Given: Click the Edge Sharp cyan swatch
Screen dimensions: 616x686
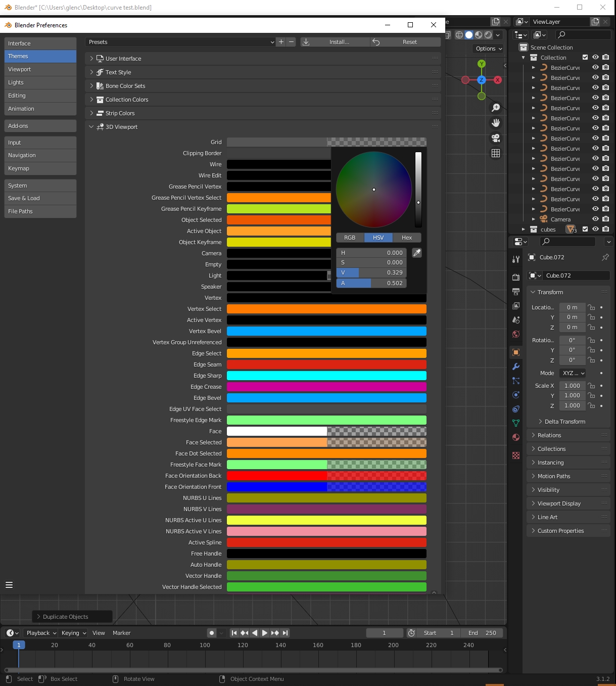Looking at the screenshot, I should click(x=326, y=376).
